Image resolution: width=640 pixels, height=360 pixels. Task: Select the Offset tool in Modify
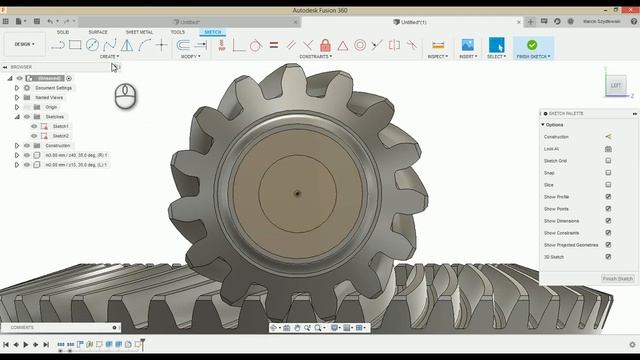pos(183,45)
